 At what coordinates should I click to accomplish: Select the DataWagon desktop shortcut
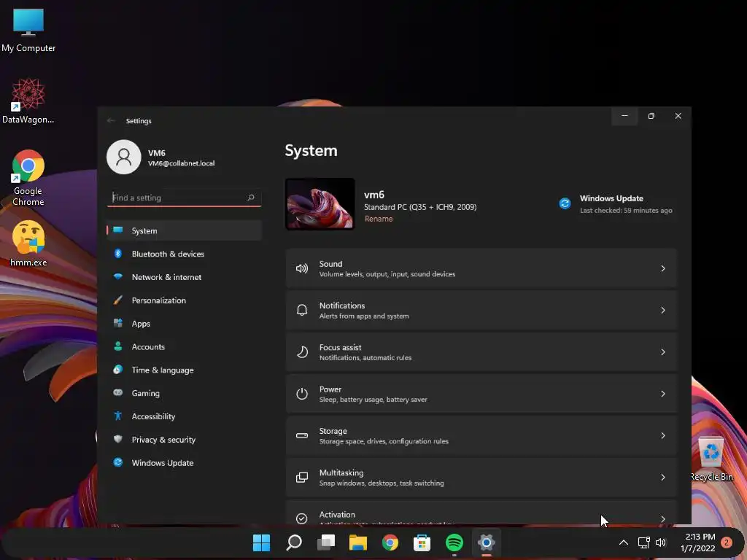[28, 101]
